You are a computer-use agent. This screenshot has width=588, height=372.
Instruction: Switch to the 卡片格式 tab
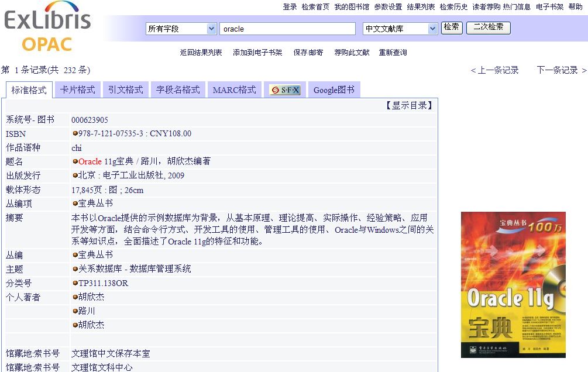point(78,89)
